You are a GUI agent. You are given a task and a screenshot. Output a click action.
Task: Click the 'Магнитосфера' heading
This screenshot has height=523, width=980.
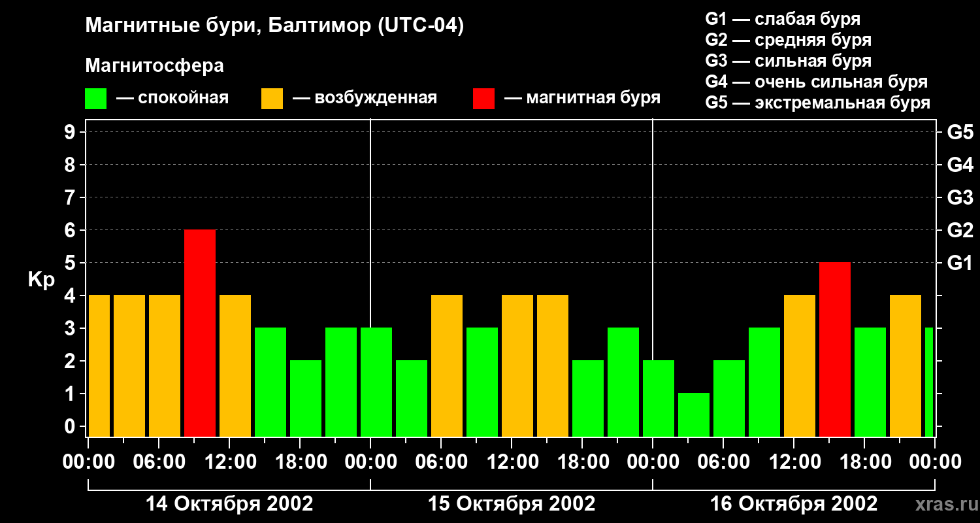154,66
